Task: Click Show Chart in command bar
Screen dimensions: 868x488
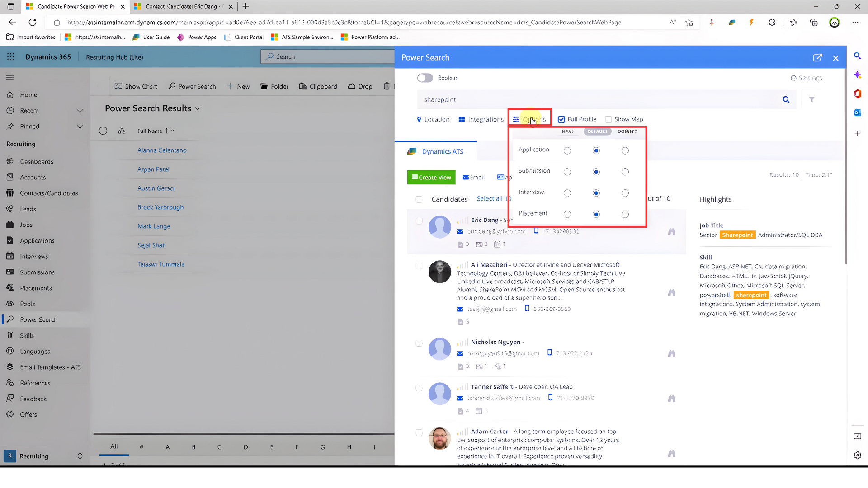Action: pyautogui.click(x=136, y=86)
